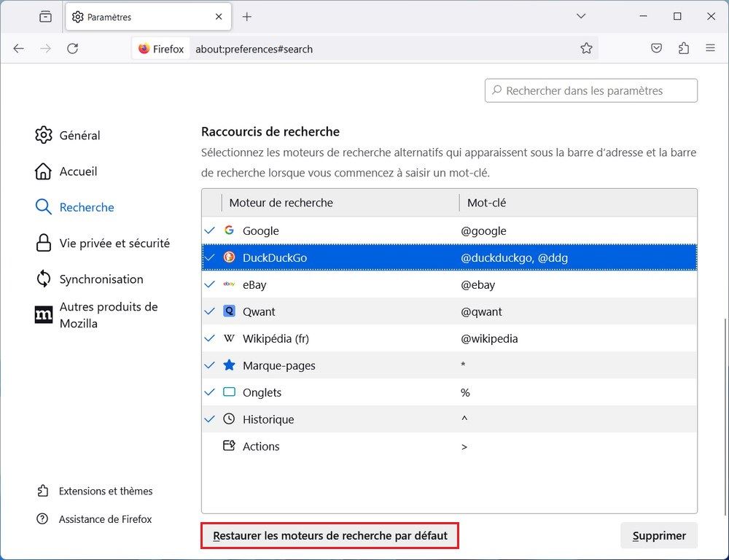
Task: Disable the Google shortcut checkbox
Action: [210, 230]
